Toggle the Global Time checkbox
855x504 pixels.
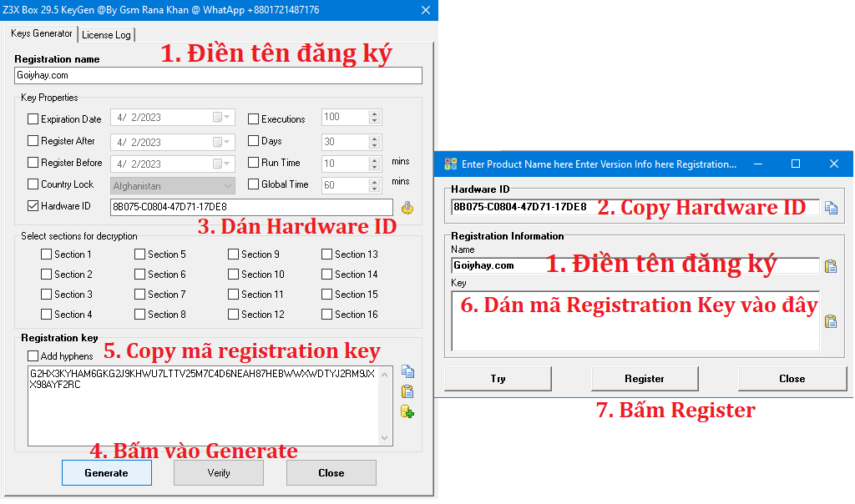pyautogui.click(x=253, y=184)
